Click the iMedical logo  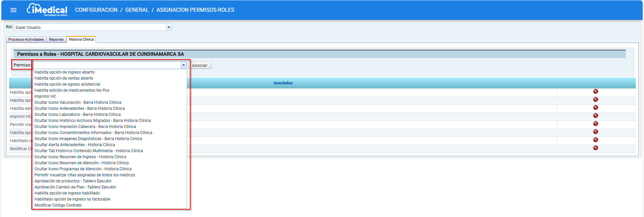47,10
